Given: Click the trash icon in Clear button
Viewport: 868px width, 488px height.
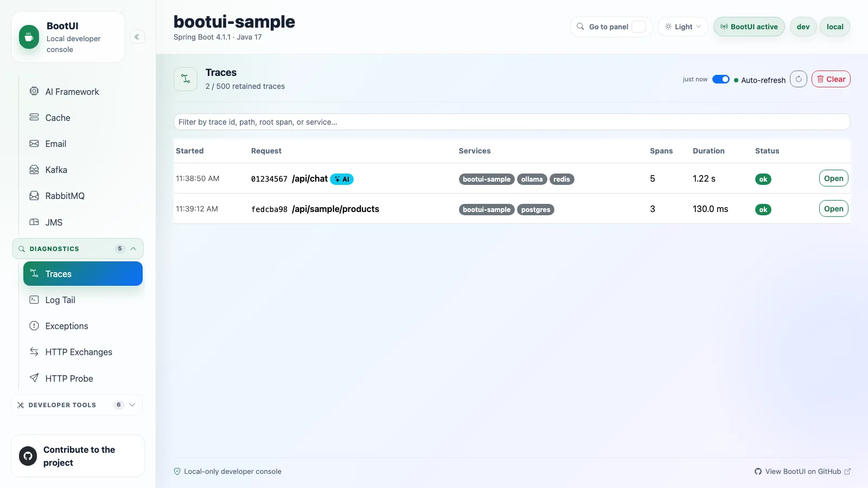Looking at the screenshot, I should (820, 79).
